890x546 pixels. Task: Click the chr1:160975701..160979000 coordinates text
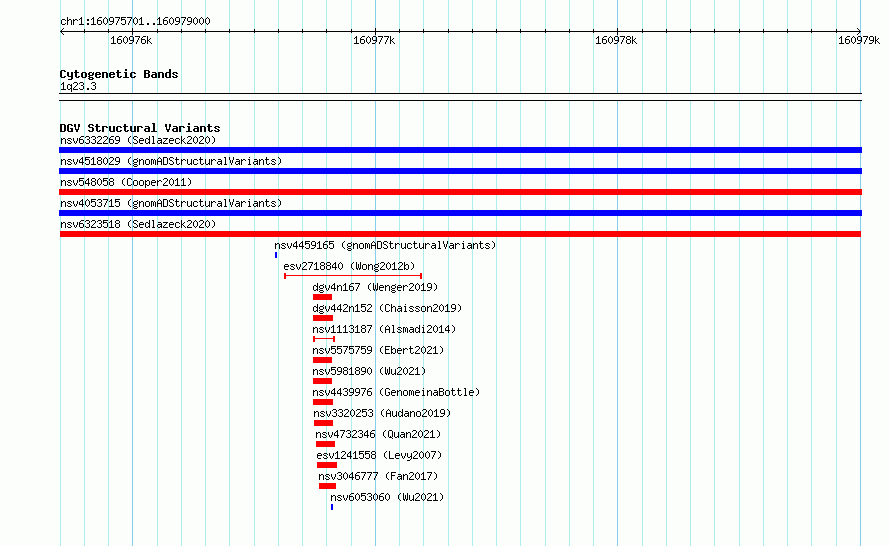coord(135,21)
